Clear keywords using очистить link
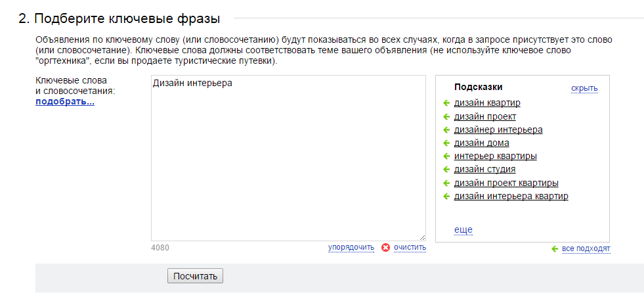644x305 pixels. tap(410, 247)
